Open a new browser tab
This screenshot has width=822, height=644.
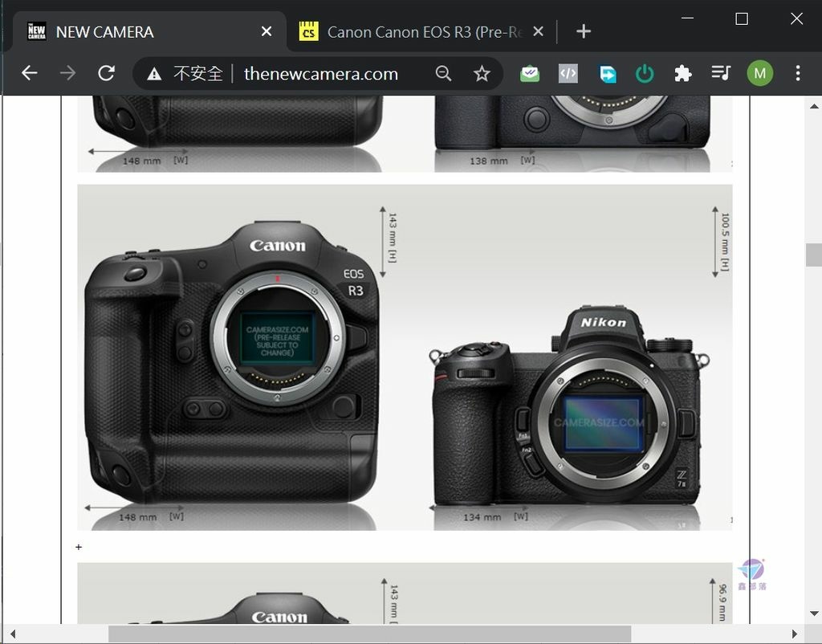click(584, 31)
